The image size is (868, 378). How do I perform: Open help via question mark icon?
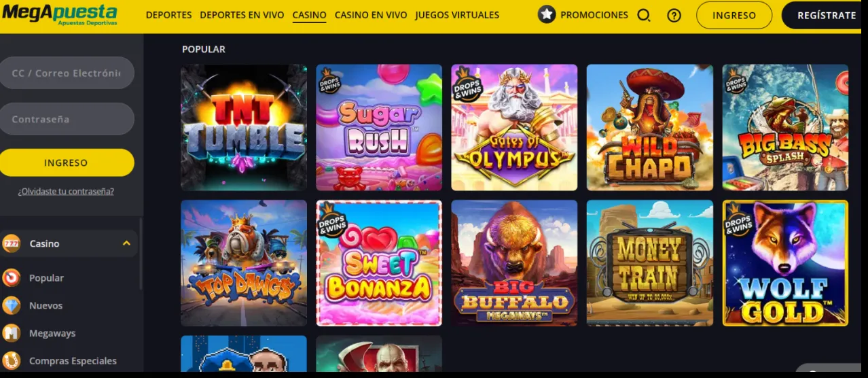tap(674, 15)
